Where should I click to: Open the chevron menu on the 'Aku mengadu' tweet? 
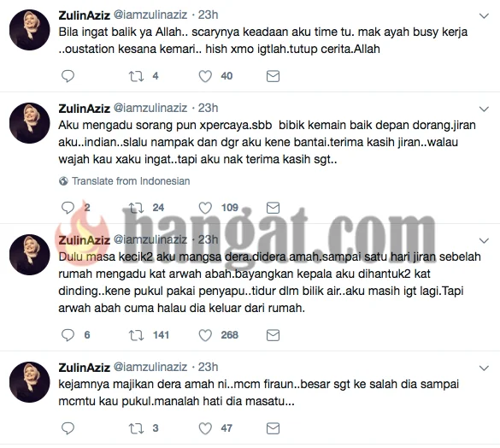point(484,109)
